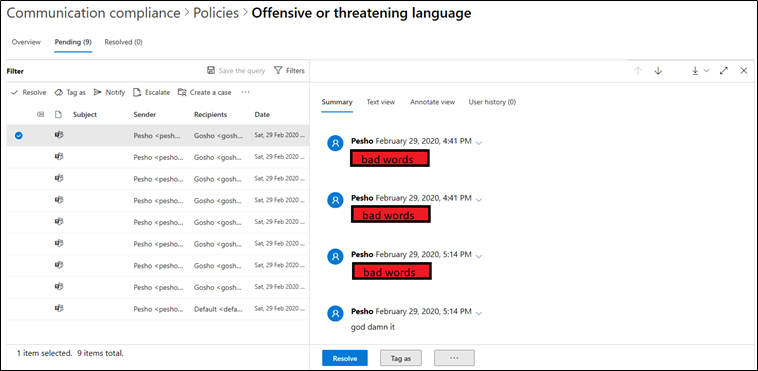Open dropdown next to the download icon
Screen dimensions: 758x371
[707, 71]
